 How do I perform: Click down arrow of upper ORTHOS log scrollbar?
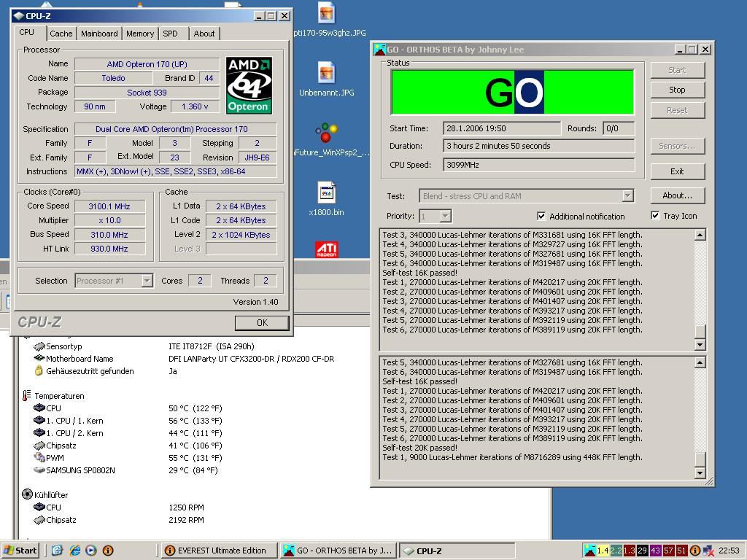700,344
